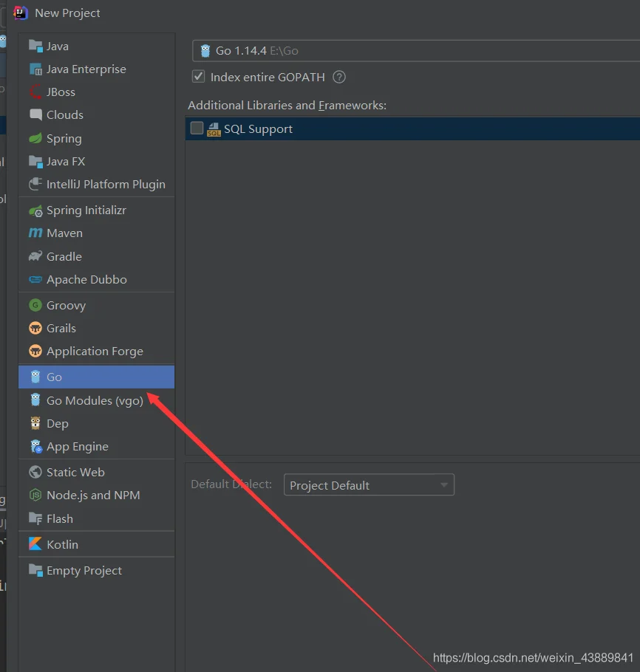Image resolution: width=640 pixels, height=672 pixels.
Task: Select Spring Initializr generator
Action: click(97, 210)
